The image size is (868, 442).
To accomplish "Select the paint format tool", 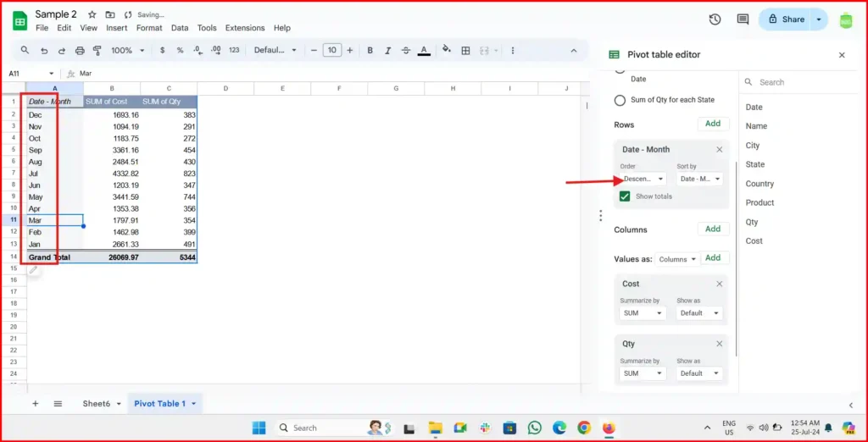I will point(97,50).
